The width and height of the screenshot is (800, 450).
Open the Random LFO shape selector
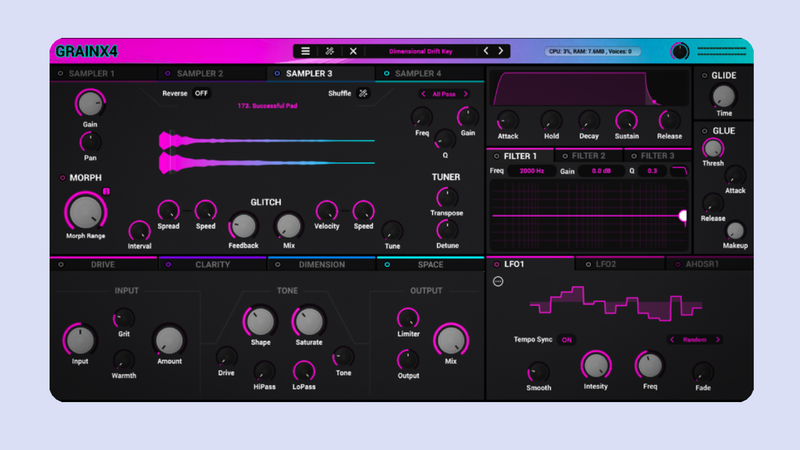(x=694, y=339)
